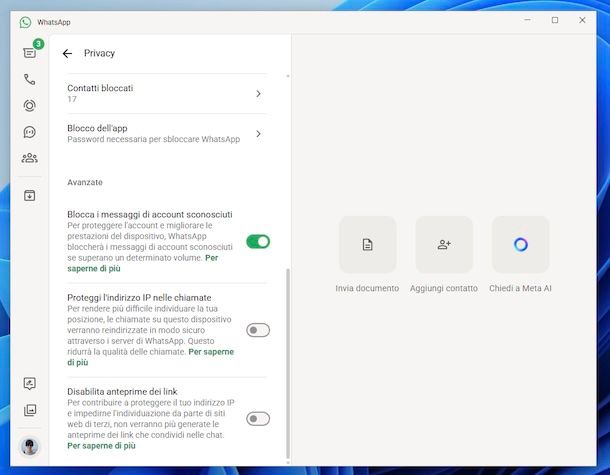Open the Status updates ring icon

click(x=30, y=105)
